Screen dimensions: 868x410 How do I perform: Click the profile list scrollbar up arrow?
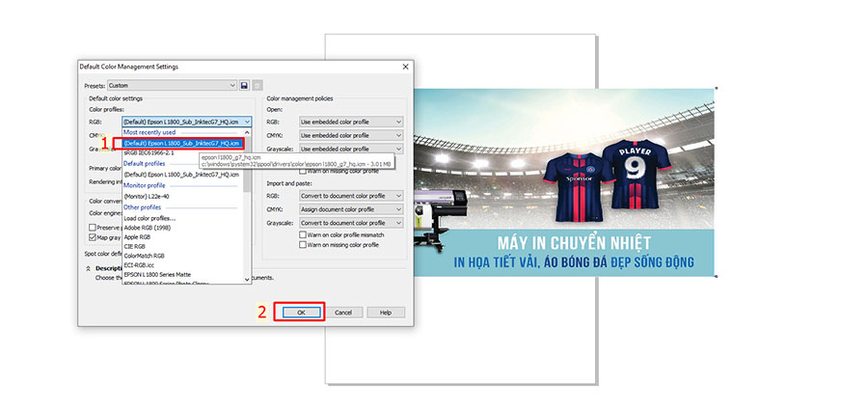[248, 132]
